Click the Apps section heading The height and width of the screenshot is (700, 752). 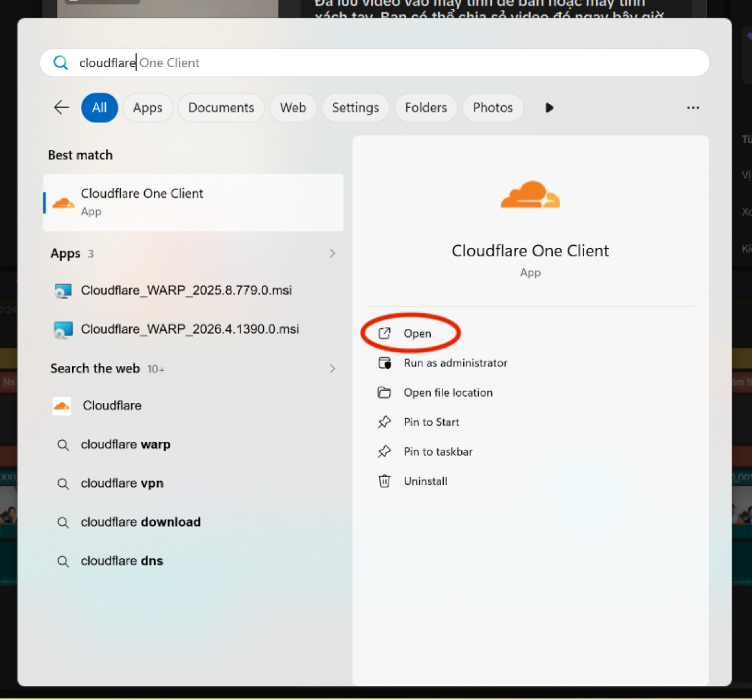click(x=65, y=254)
